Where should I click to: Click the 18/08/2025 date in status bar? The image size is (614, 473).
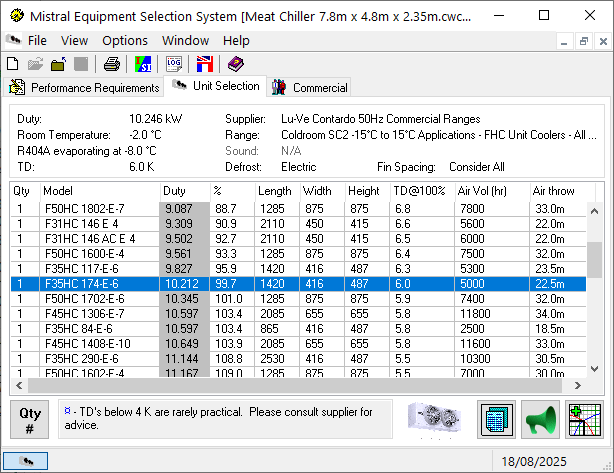(x=534, y=462)
